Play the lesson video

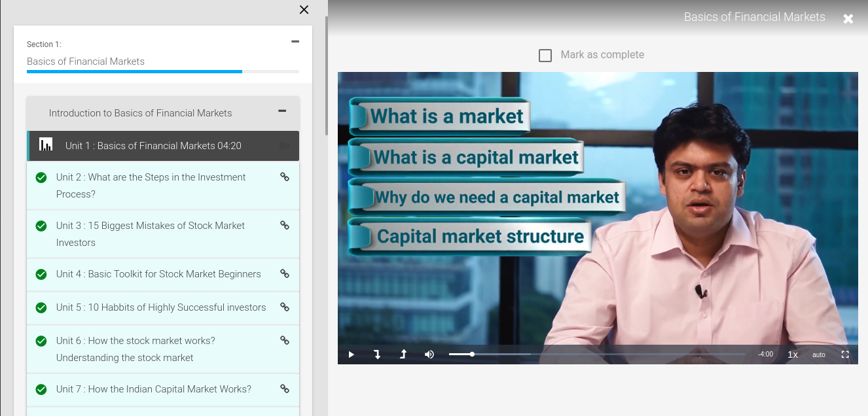pos(352,355)
